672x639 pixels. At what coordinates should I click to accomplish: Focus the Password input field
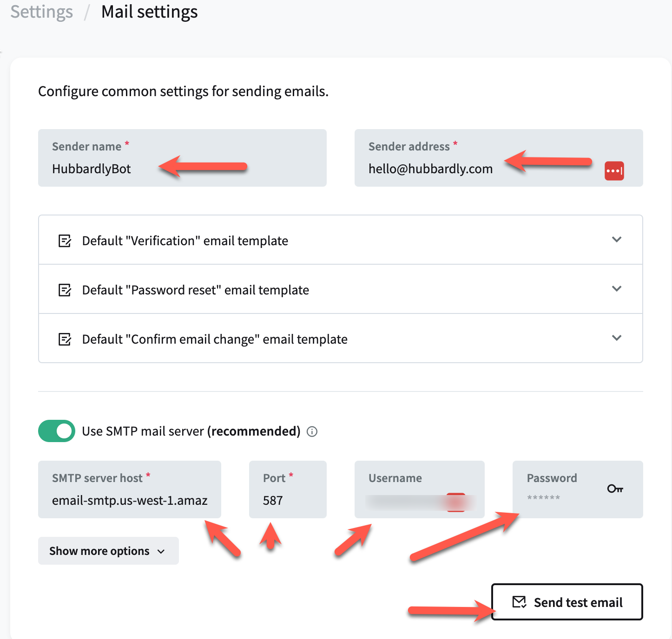[562, 498]
